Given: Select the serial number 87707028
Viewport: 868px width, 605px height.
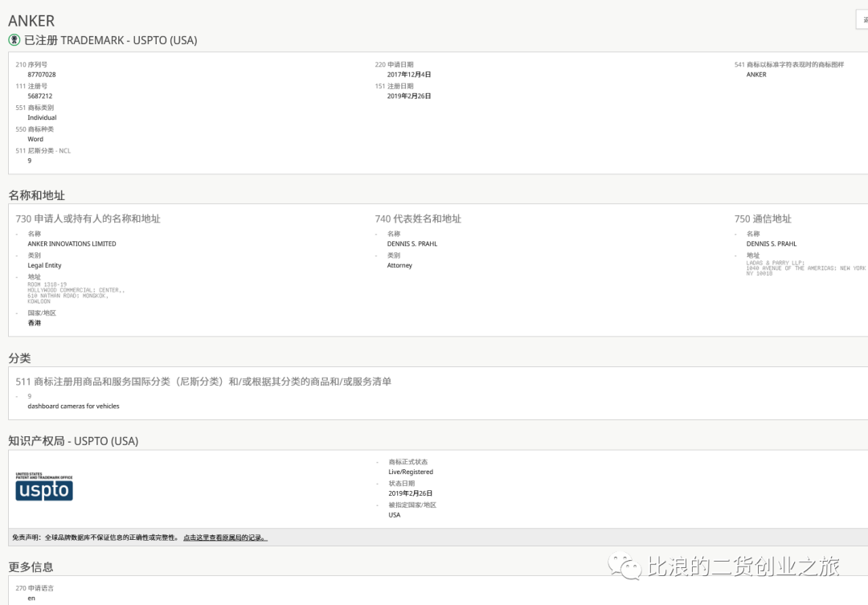Looking at the screenshot, I should (42, 75).
